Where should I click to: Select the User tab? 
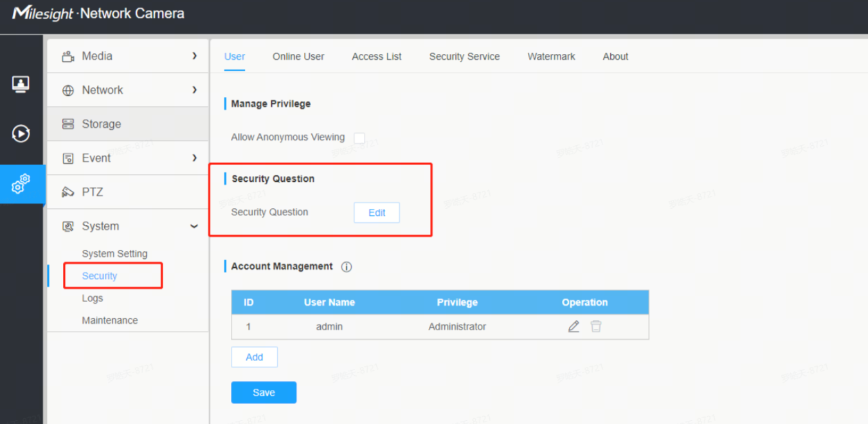235,57
